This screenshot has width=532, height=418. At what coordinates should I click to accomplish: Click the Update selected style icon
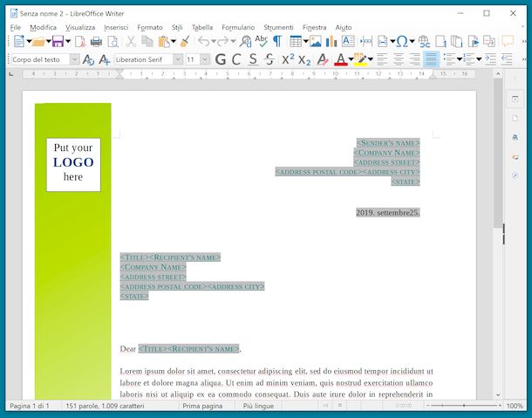[88, 59]
